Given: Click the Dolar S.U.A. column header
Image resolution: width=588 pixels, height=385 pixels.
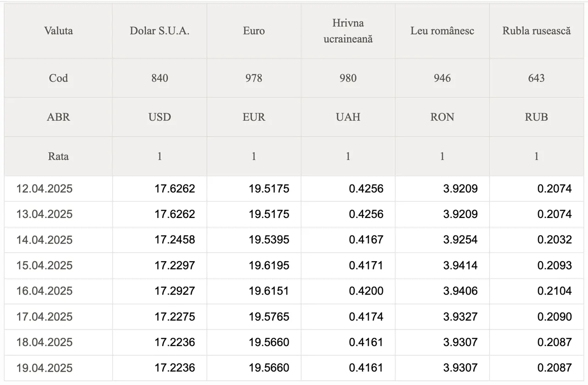Looking at the screenshot, I should coord(159,31).
